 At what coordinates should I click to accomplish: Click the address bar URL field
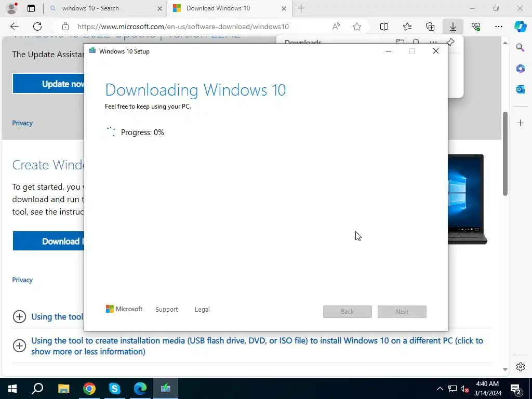pos(183,26)
